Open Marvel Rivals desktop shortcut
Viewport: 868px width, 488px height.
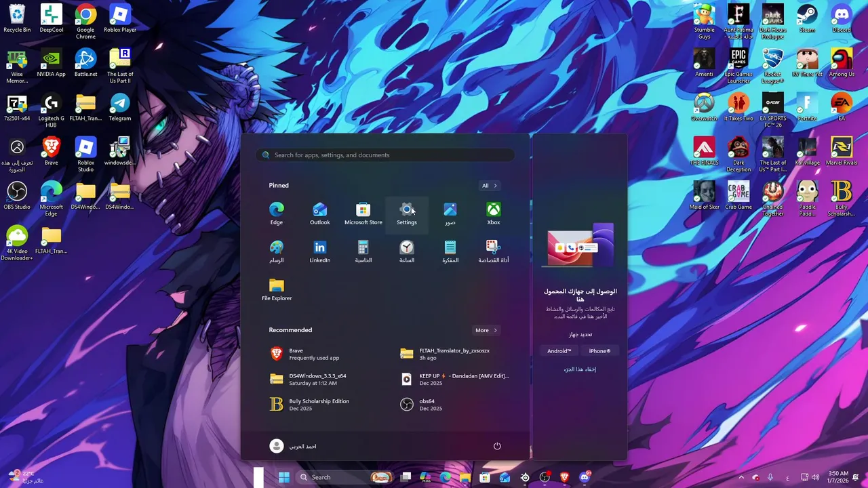click(x=842, y=151)
